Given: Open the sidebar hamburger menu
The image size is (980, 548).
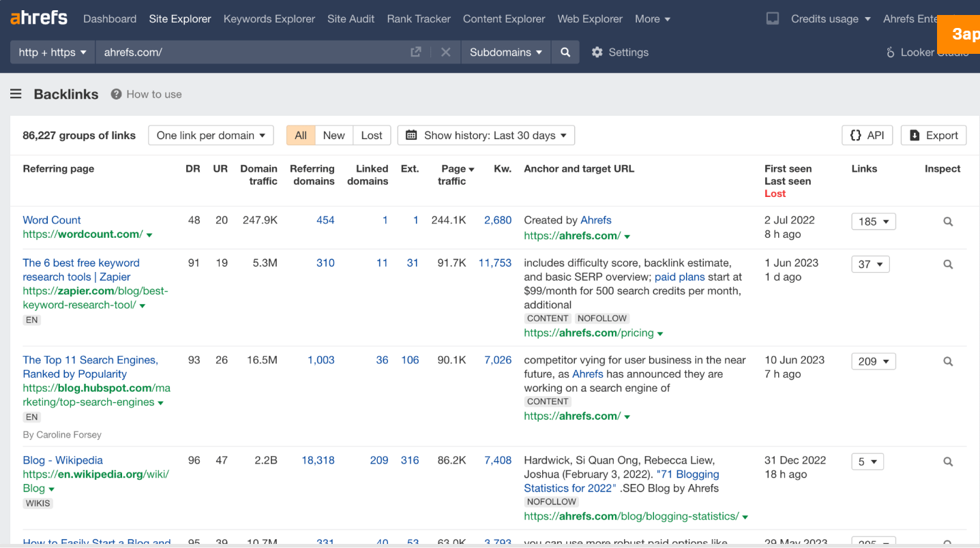Looking at the screenshot, I should point(16,94).
